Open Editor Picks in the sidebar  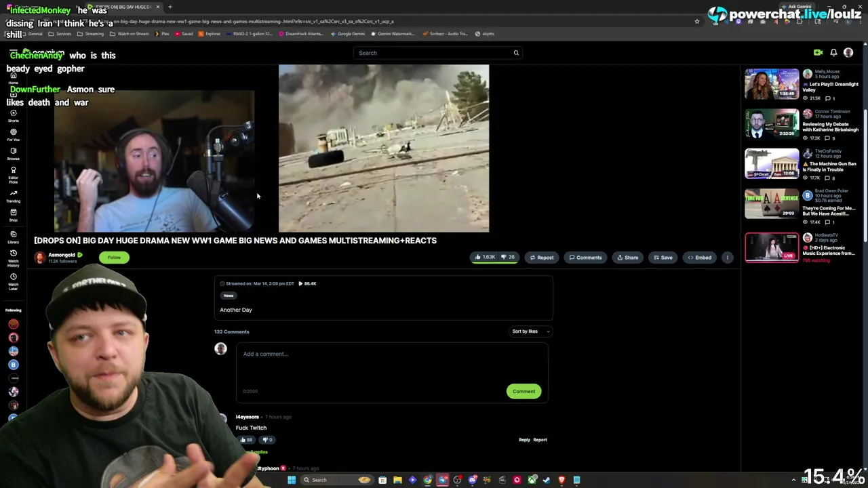pyautogui.click(x=13, y=174)
